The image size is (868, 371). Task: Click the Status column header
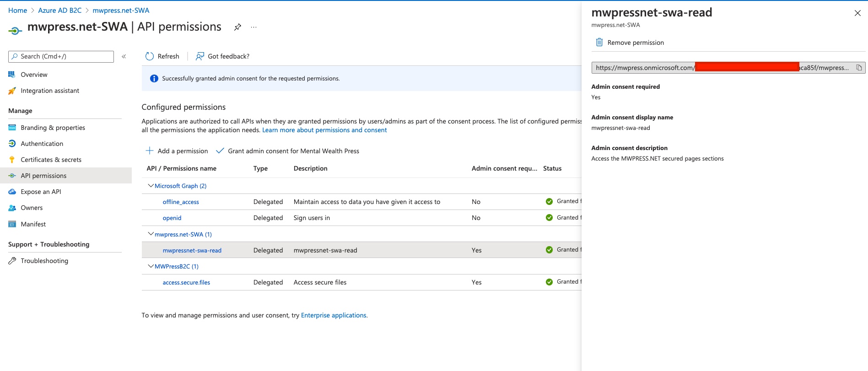tap(552, 168)
